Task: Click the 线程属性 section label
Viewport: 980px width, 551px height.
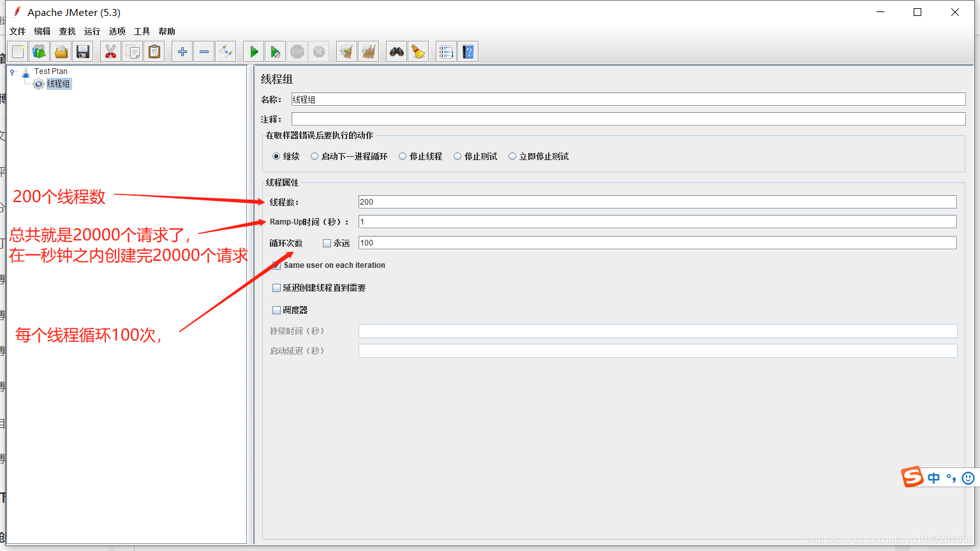Action: click(x=282, y=182)
